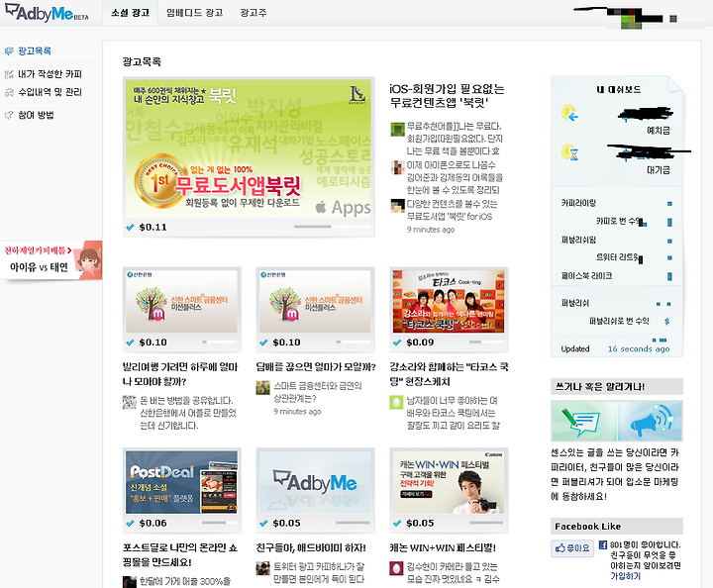Click the checkmark icon next to $0.09
713x588 pixels.
click(x=397, y=343)
